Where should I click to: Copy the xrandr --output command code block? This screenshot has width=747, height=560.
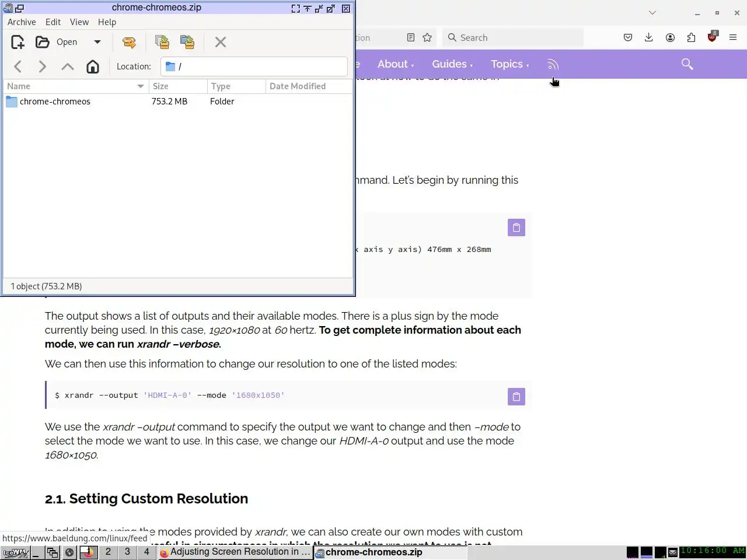516,397
